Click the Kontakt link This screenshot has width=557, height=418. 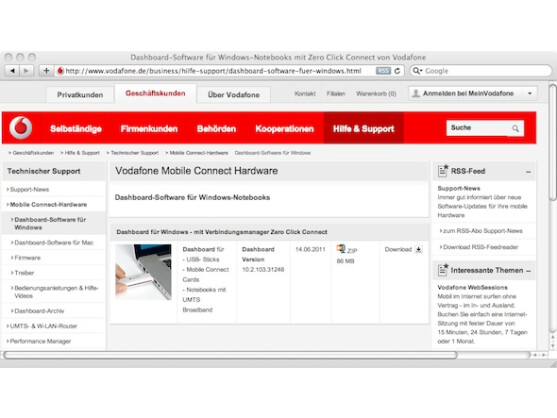click(x=305, y=94)
